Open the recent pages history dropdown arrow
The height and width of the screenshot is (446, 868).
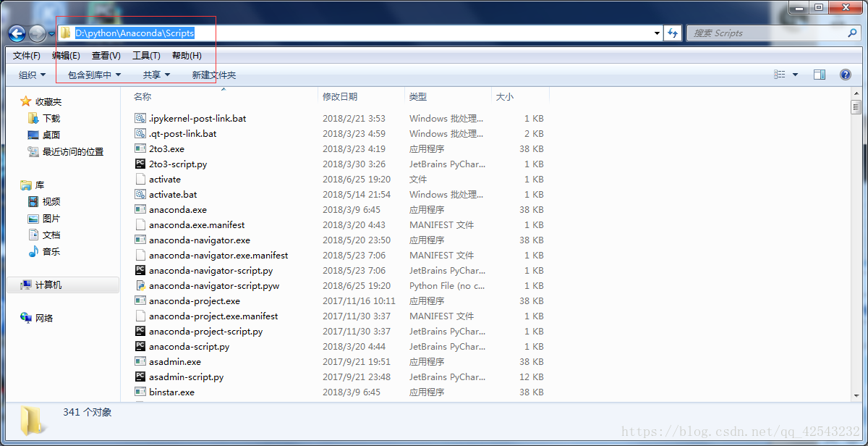[x=51, y=34]
